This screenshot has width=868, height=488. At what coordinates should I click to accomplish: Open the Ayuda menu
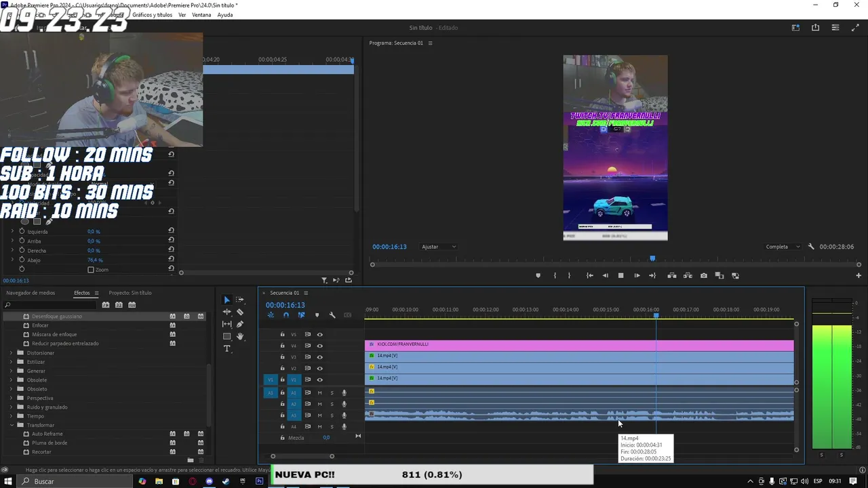point(225,15)
